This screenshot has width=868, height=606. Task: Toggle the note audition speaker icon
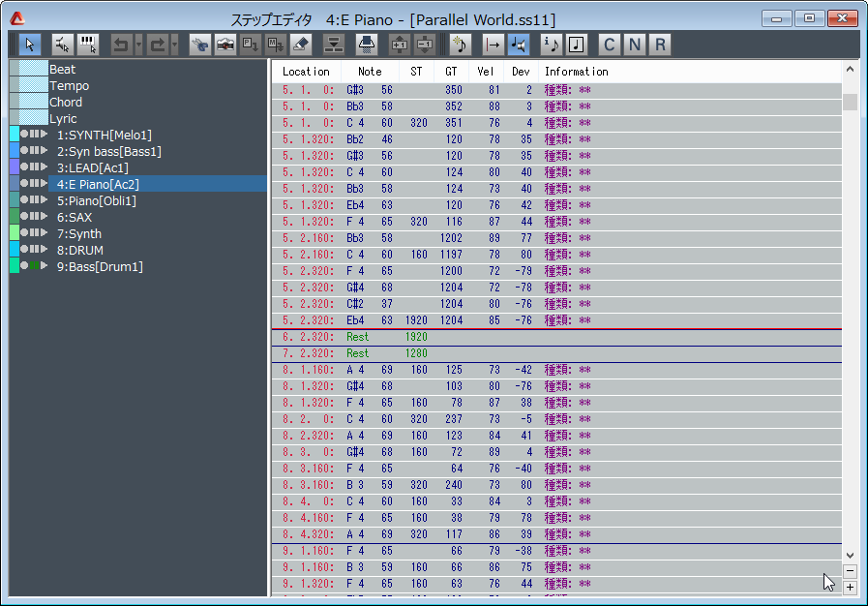click(518, 45)
